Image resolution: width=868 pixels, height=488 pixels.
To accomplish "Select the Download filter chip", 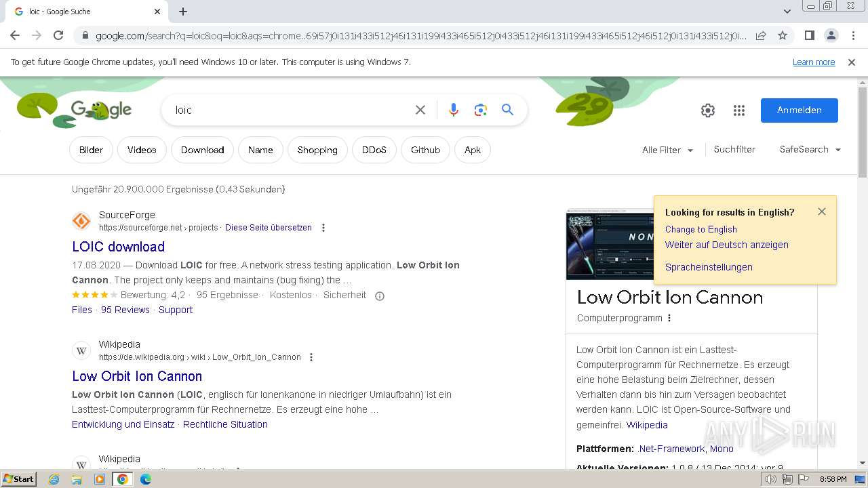I will tap(202, 150).
